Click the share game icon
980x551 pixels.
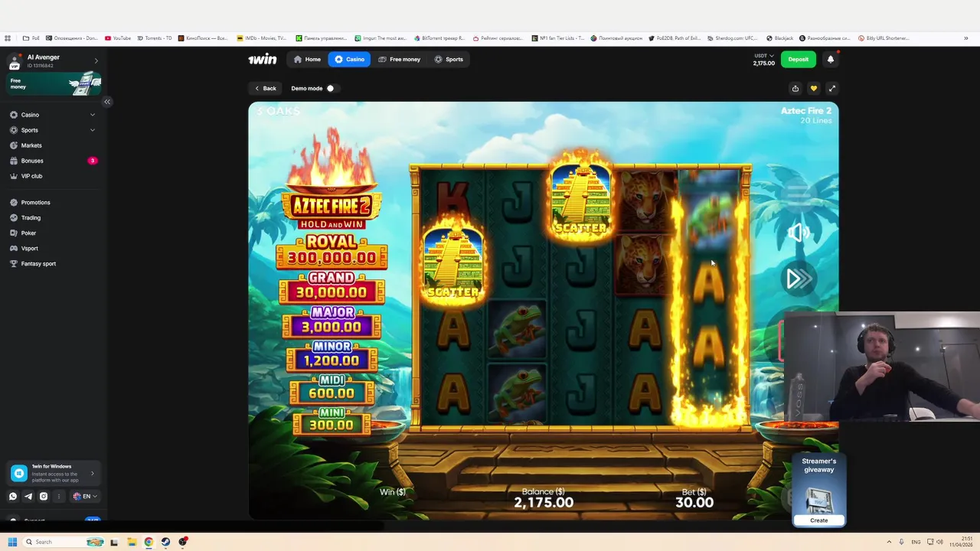(795, 89)
